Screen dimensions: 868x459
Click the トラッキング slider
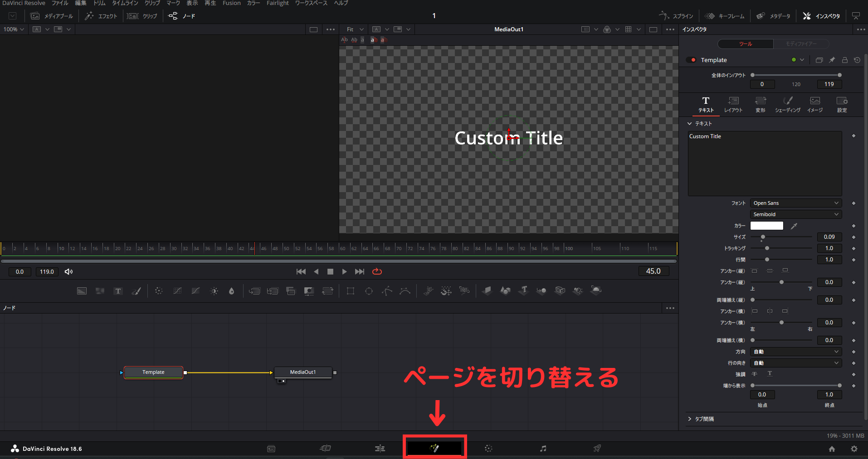(x=781, y=248)
